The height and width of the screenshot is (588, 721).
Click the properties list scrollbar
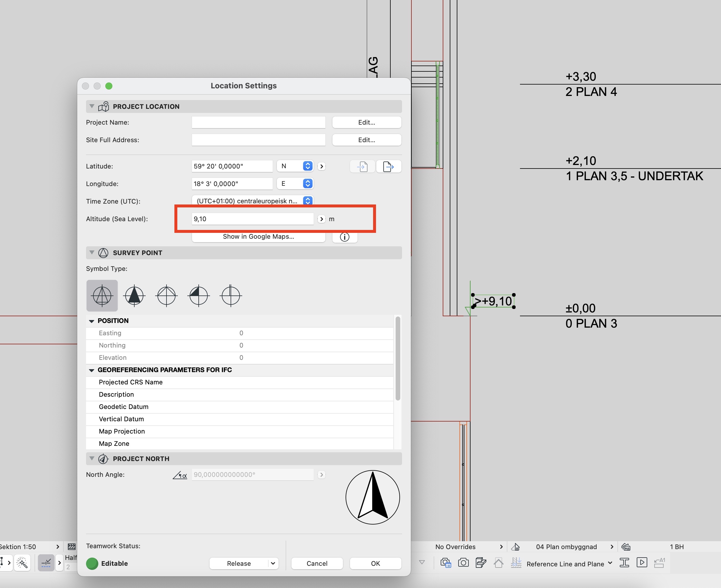(x=398, y=358)
